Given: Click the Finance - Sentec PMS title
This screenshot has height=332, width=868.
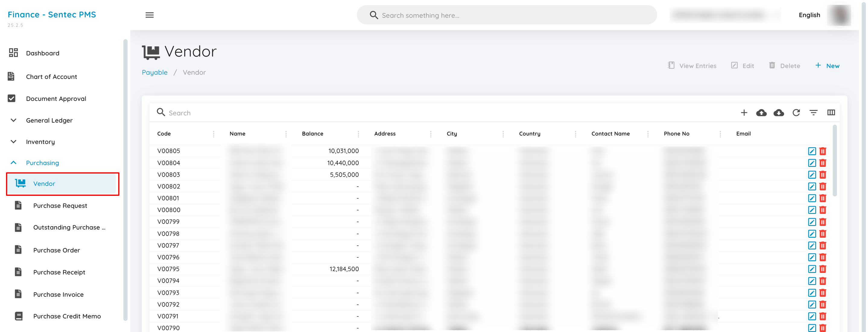Looking at the screenshot, I should pyautogui.click(x=52, y=14).
